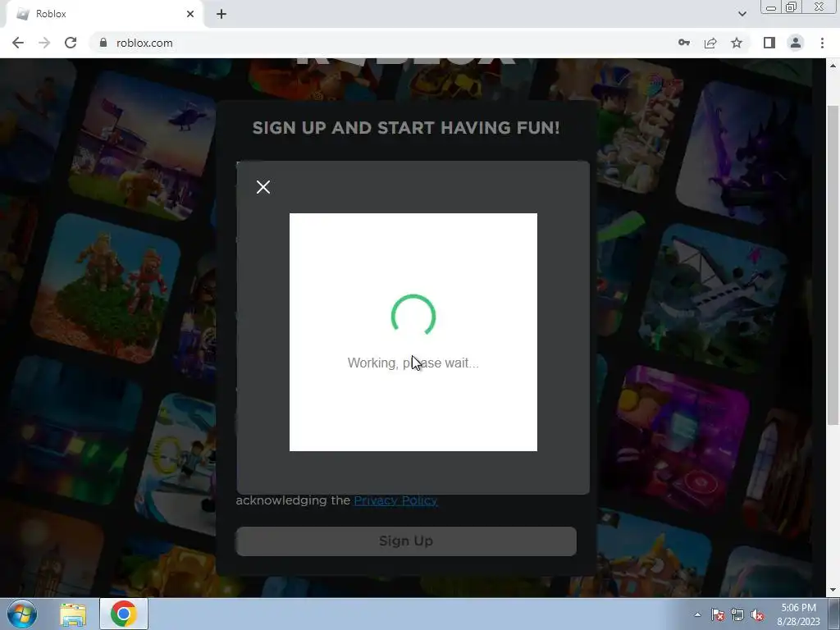The image size is (840, 630).
Task: Click the island characters game thumbnail
Action: click(x=107, y=288)
